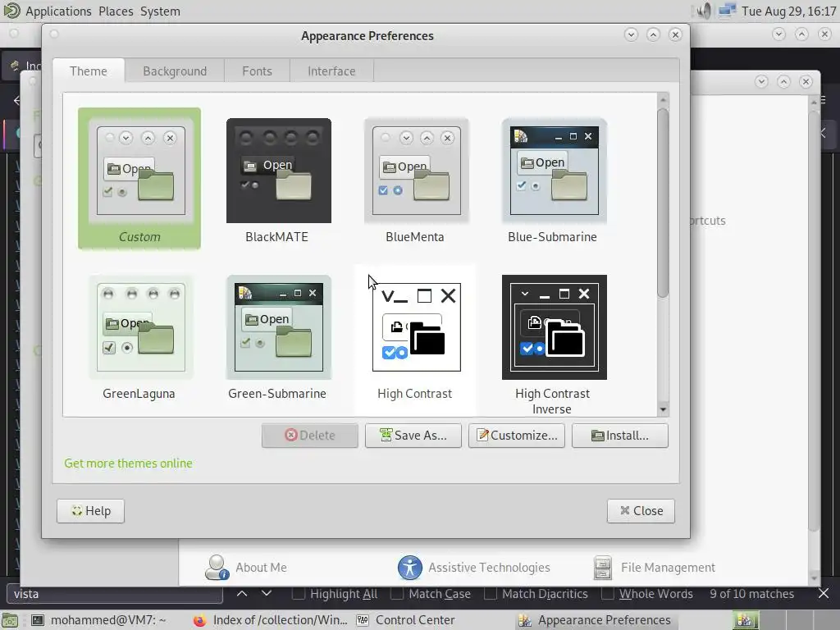840x630 pixels.
Task: Enable Whole Words checkbox
Action: pyautogui.click(x=608, y=594)
